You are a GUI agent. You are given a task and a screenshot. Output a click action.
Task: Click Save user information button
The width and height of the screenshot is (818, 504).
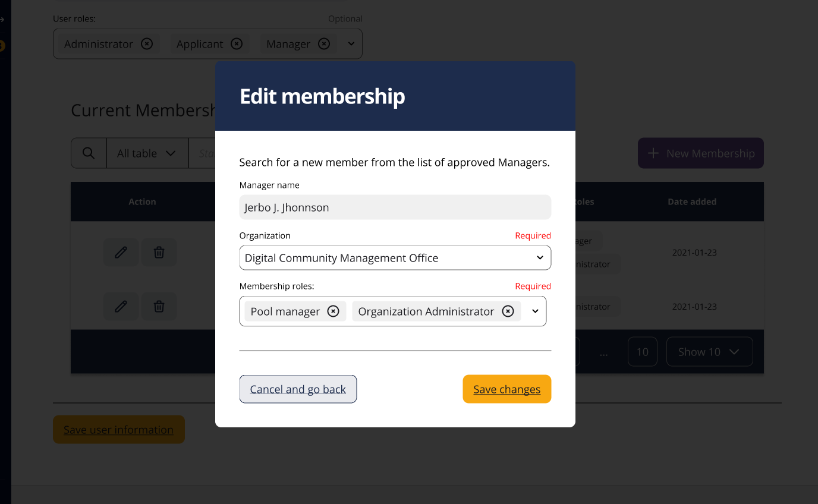[118, 430]
